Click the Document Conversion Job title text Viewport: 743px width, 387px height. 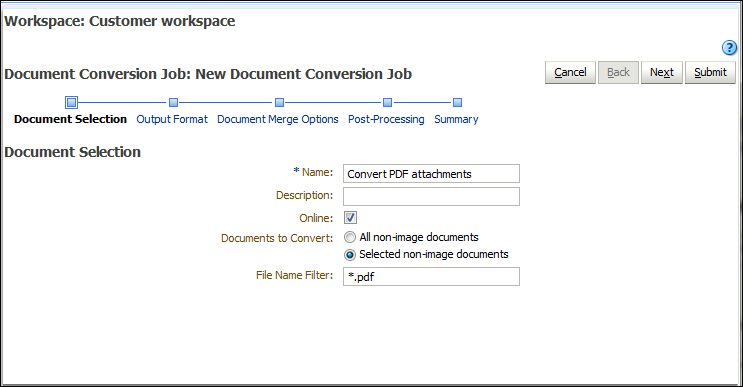click(208, 74)
